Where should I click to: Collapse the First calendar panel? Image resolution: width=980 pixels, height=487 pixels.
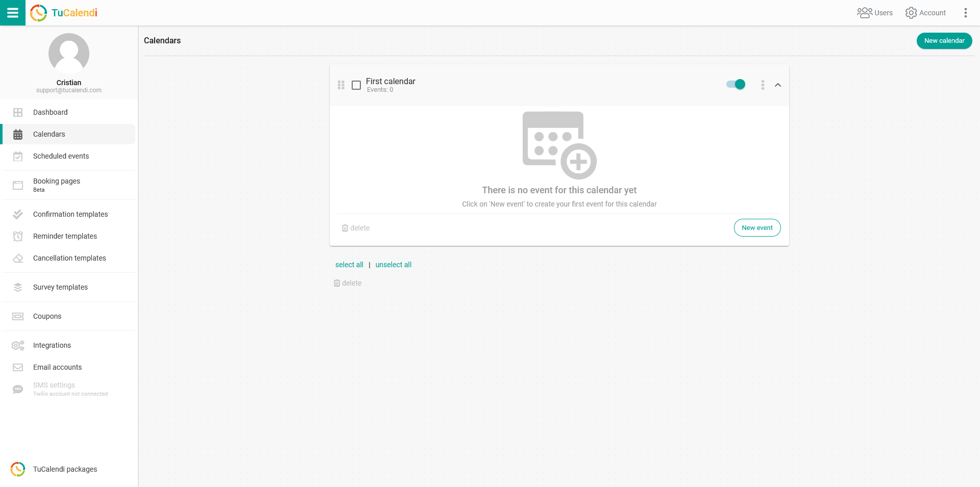(778, 85)
